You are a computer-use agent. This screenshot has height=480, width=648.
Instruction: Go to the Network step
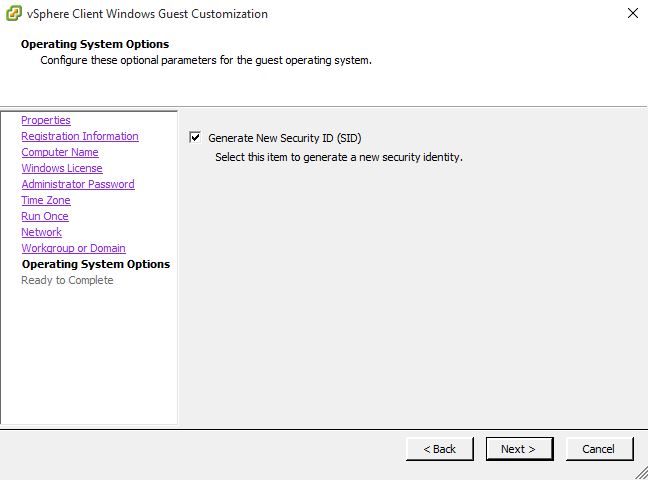tap(41, 232)
